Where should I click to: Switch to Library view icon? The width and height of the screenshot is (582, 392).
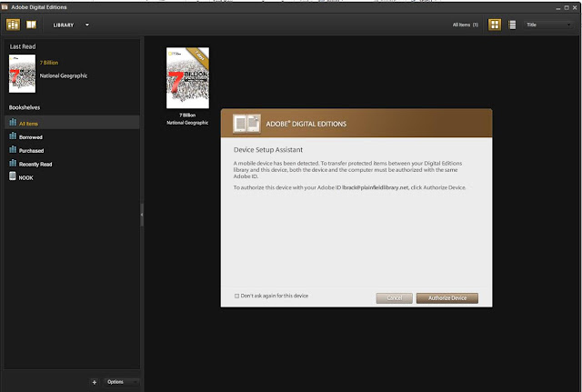[x=13, y=25]
